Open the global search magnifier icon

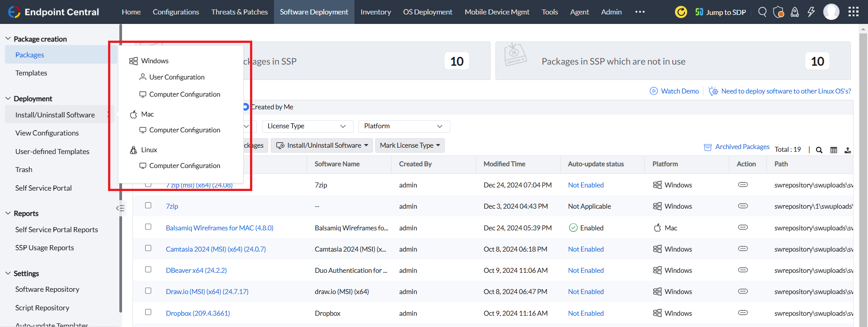click(x=762, y=12)
